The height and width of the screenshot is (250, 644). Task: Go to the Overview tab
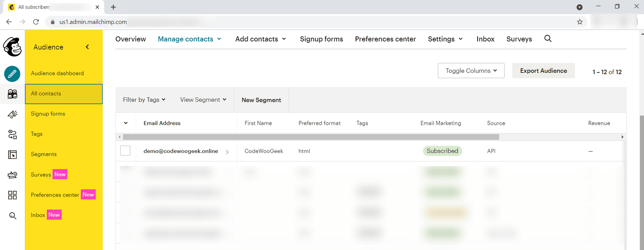click(x=131, y=39)
